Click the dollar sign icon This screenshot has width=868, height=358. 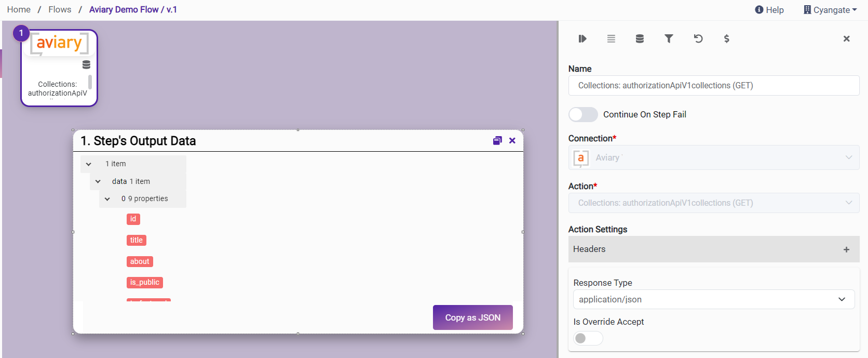726,38
